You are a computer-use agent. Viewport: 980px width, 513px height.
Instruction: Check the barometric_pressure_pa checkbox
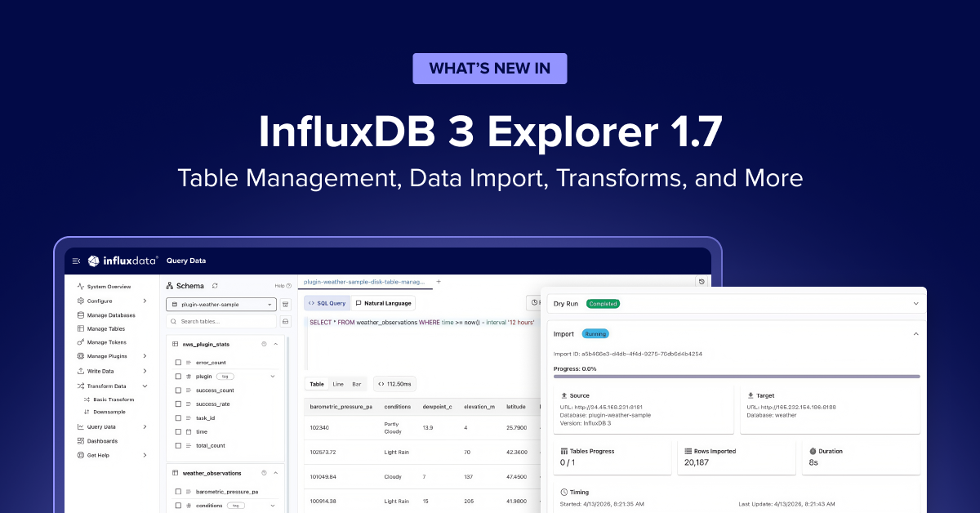178,492
